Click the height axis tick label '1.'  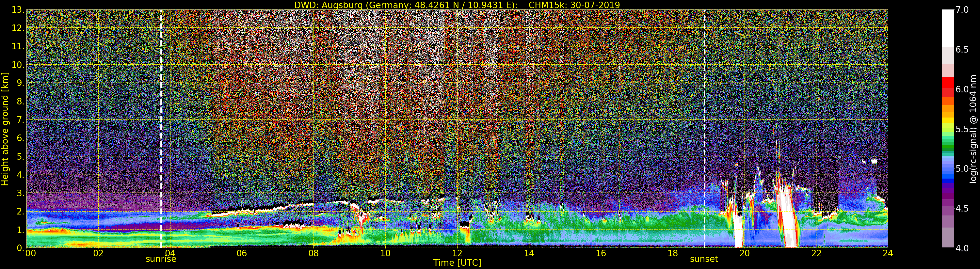(20, 230)
